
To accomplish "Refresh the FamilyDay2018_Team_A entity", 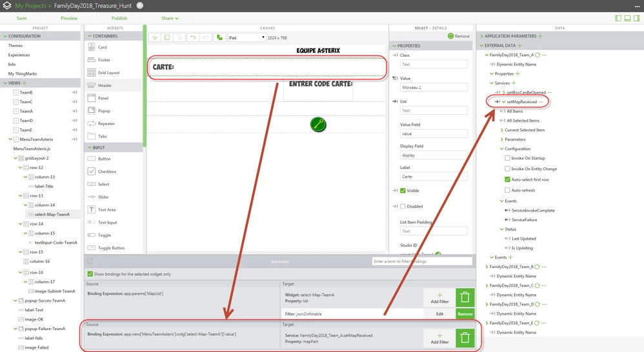I will (x=538, y=55).
